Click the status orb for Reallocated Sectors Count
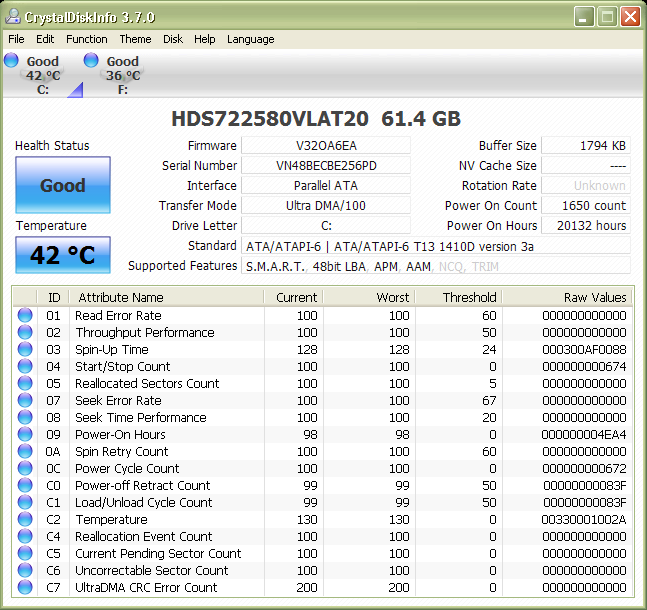The height and width of the screenshot is (610, 647). [x=25, y=383]
